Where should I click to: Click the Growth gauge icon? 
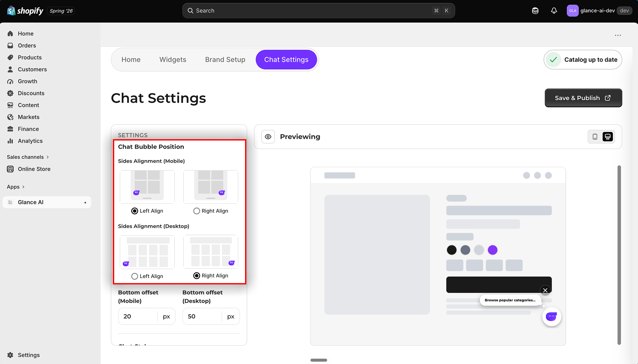coord(10,81)
